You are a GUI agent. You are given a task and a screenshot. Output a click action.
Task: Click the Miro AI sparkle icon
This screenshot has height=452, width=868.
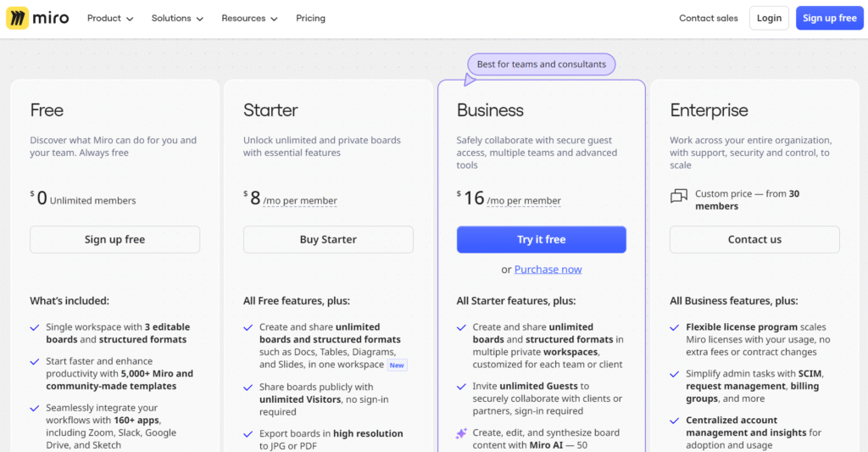click(461, 433)
